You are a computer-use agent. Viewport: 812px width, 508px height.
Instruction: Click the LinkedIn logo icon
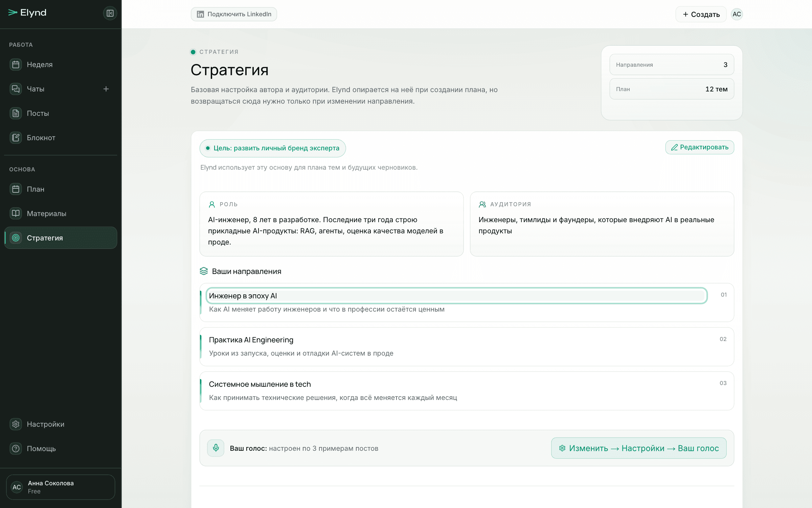pos(200,14)
